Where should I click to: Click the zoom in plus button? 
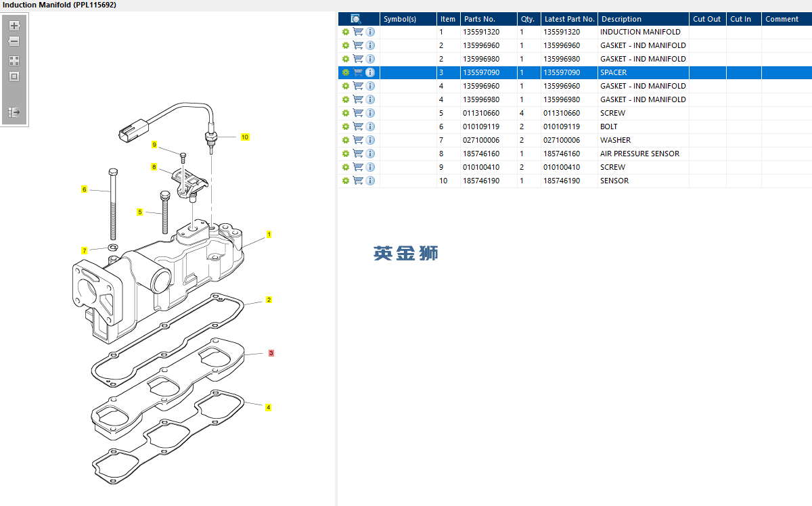(x=14, y=26)
